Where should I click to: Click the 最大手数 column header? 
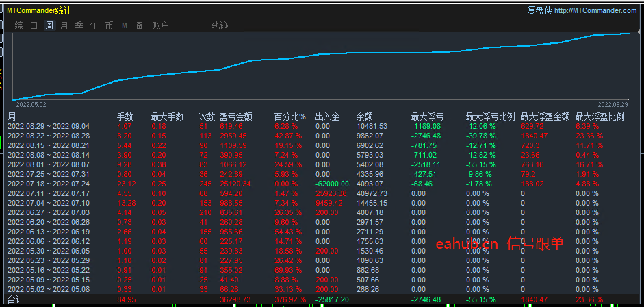click(x=167, y=116)
